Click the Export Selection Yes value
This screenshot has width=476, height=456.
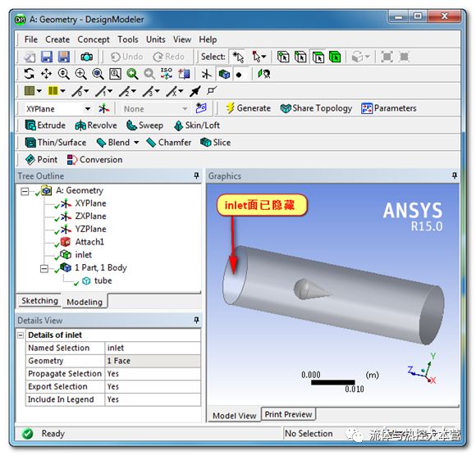(153, 386)
